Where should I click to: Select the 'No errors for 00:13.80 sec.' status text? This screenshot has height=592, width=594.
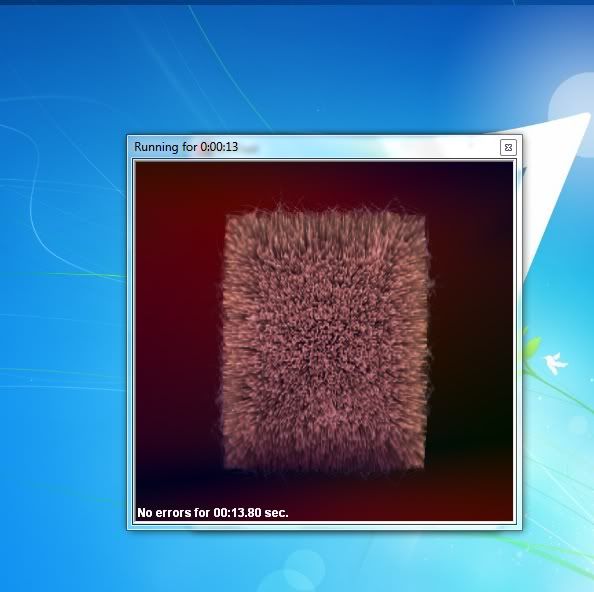point(213,512)
